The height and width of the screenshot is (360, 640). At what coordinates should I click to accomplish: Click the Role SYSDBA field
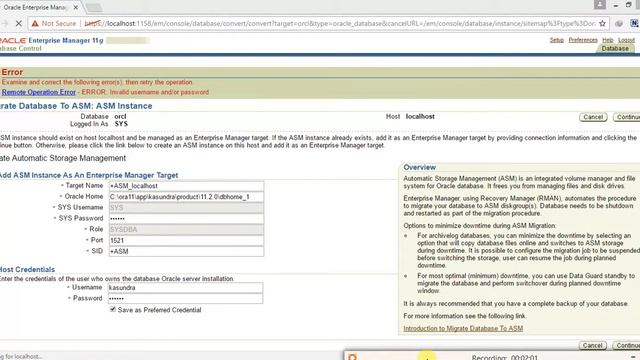tap(186, 229)
